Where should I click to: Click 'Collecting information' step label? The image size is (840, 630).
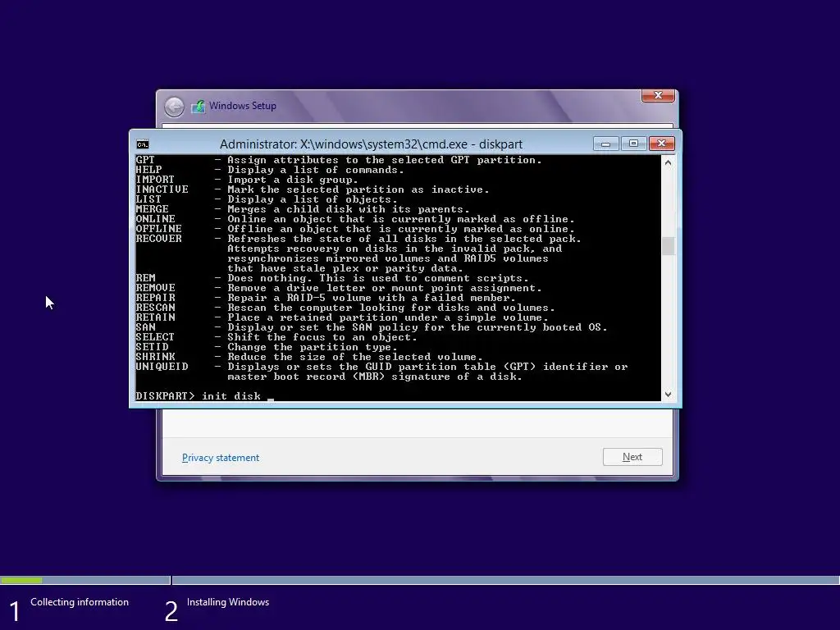80,602
